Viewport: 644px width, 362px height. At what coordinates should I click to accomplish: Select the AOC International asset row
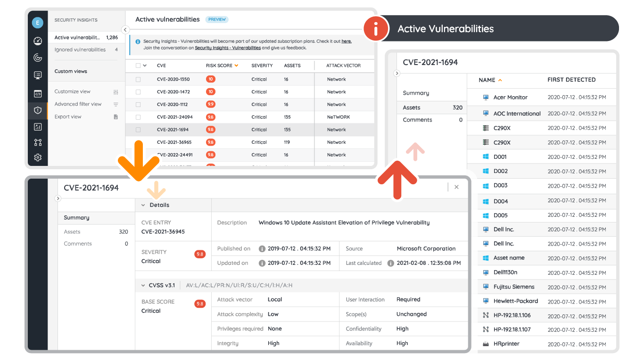click(x=547, y=114)
